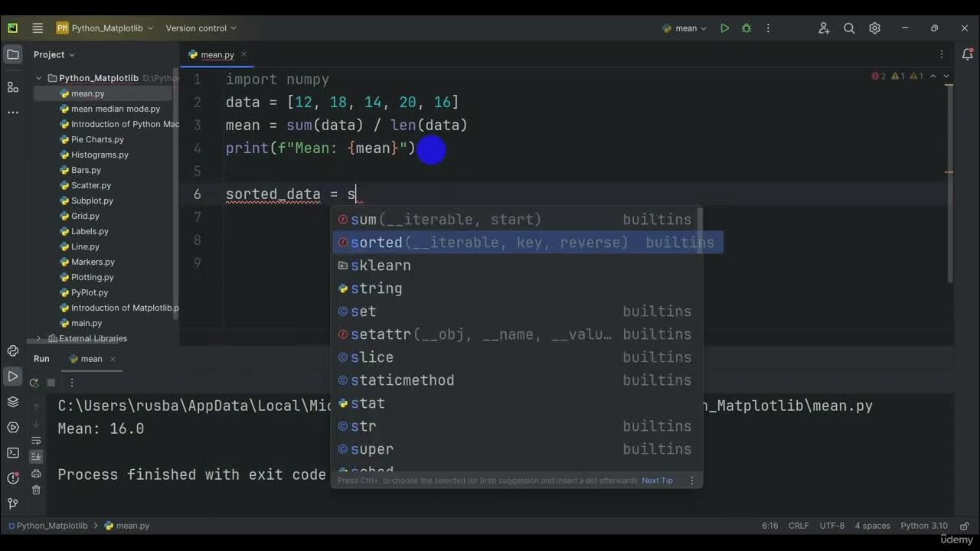This screenshot has height=551, width=980.
Task: Choose the super suggestion
Action: (x=517, y=449)
